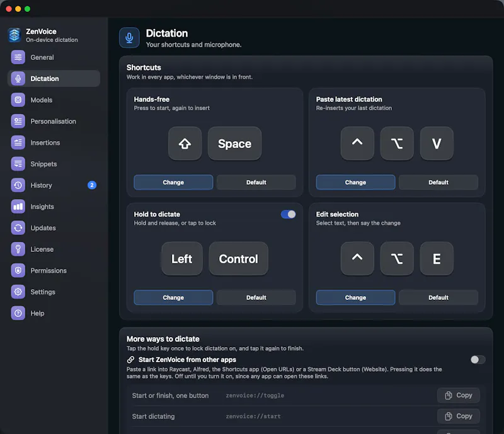The height and width of the screenshot is (434, 504).
Task: Enable Start ZenVoice from other apps switch
Action: [x=478, y=360]
